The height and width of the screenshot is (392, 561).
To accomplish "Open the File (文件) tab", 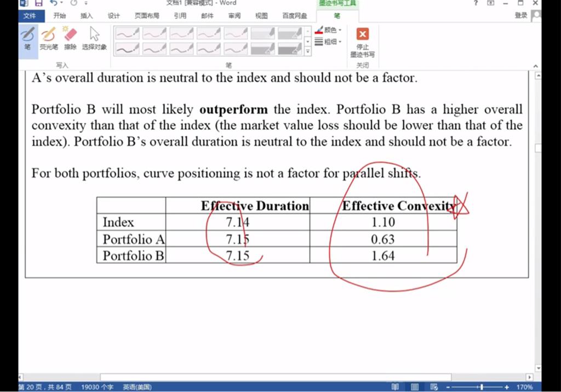I will click(29, 16).
